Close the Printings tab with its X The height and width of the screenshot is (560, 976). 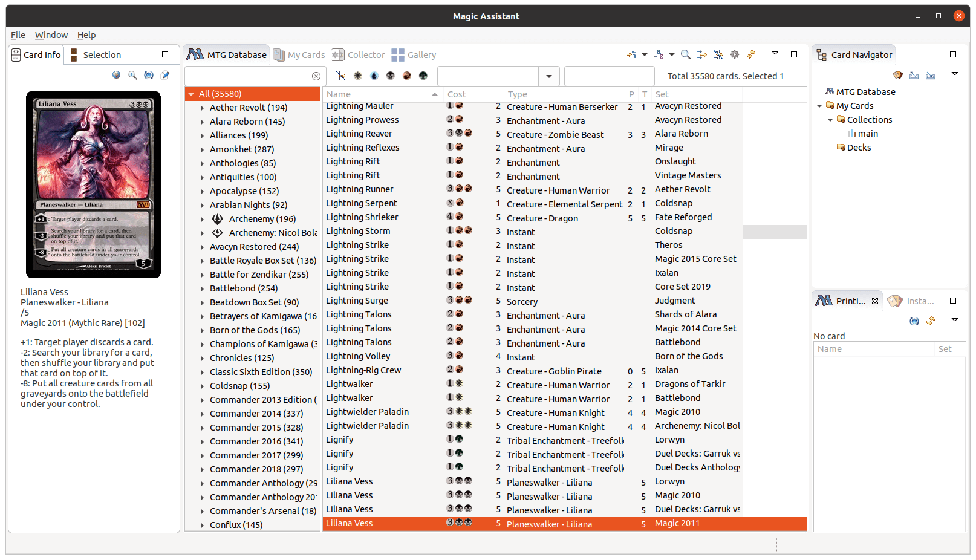click(x=875, y=301)
